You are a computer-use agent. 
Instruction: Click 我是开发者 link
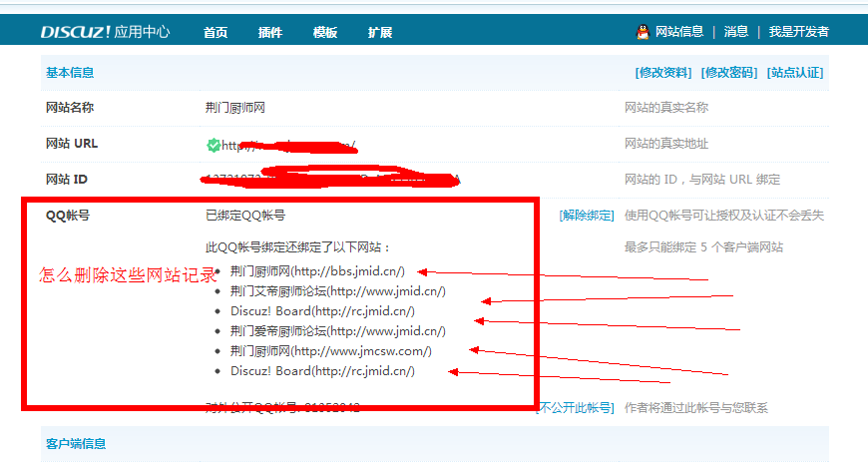tap(798, 32)
